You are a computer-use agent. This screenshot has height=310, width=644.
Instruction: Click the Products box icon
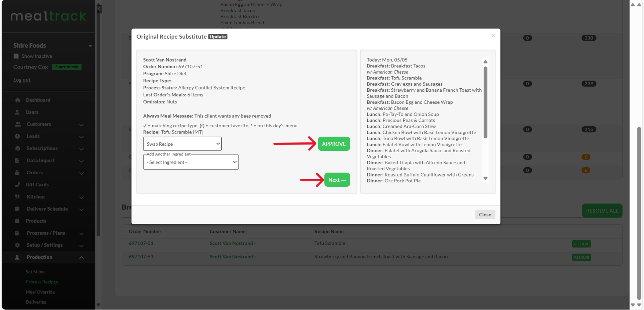(17, 221)
